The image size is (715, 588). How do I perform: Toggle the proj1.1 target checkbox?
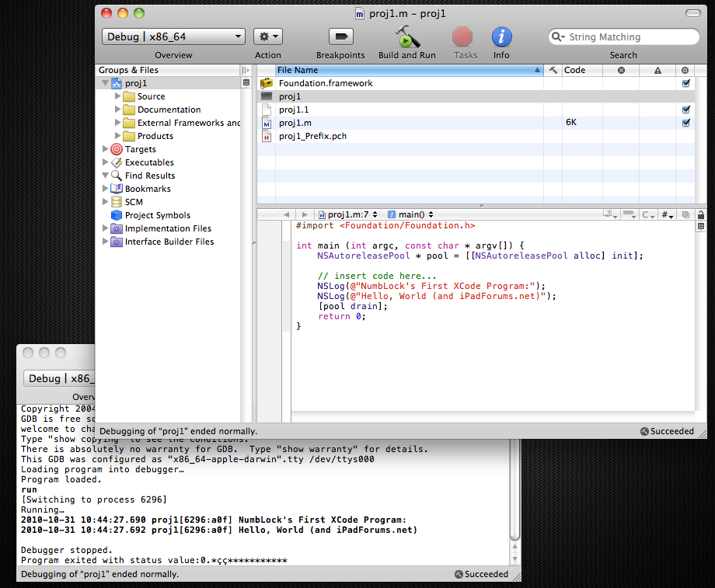(x=685, y=110)
